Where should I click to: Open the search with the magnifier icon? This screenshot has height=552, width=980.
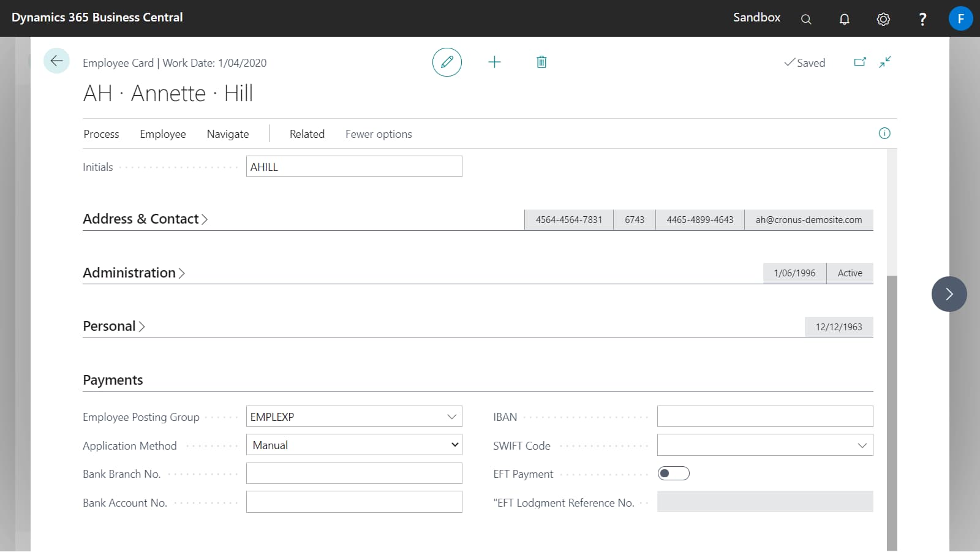(805, 18)
